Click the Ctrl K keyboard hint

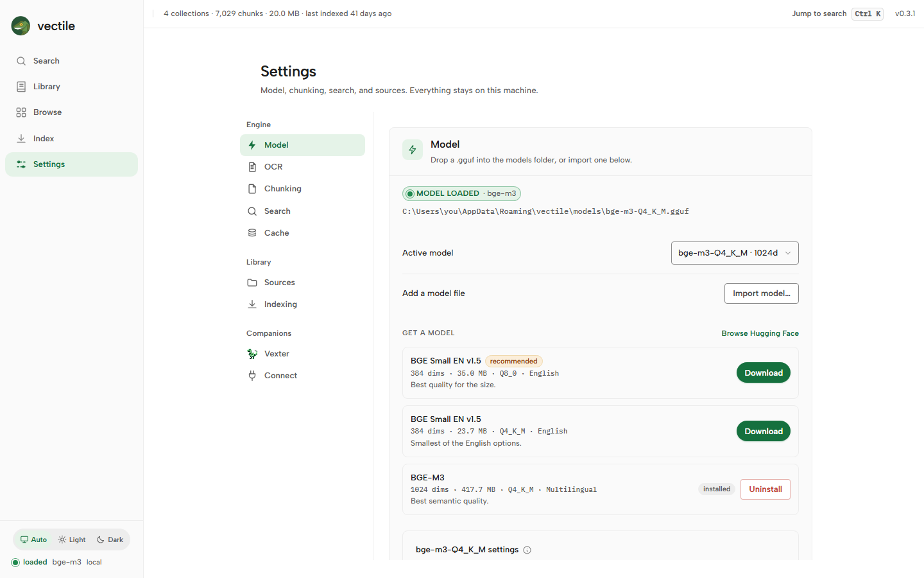pos(868,14)
